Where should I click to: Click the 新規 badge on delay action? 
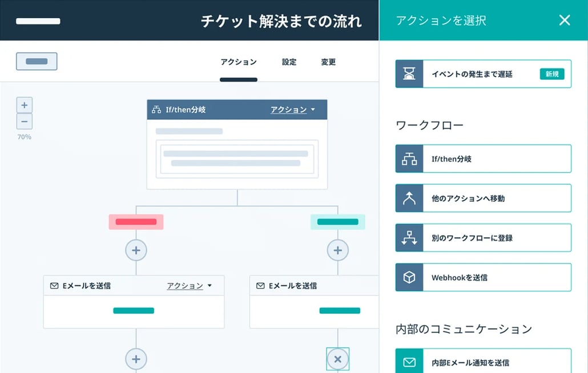[x=551, y=74]
